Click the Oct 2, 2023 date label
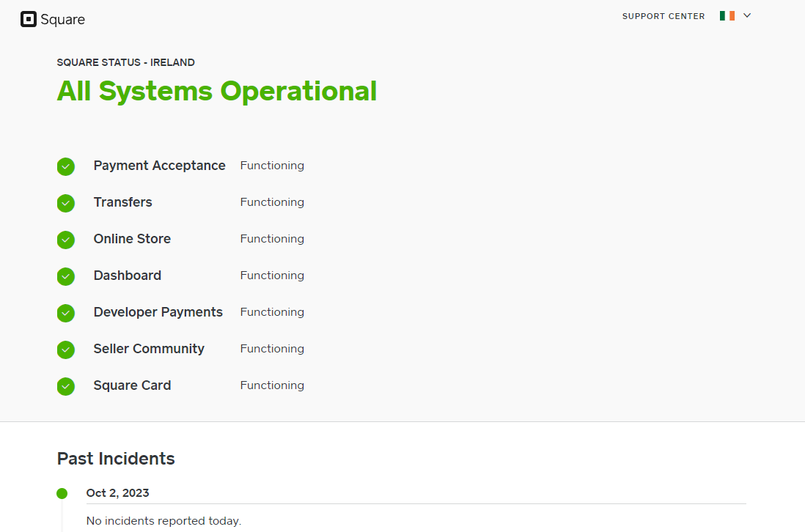The height and width of the screenshot is (532, 805). point(117,493)
